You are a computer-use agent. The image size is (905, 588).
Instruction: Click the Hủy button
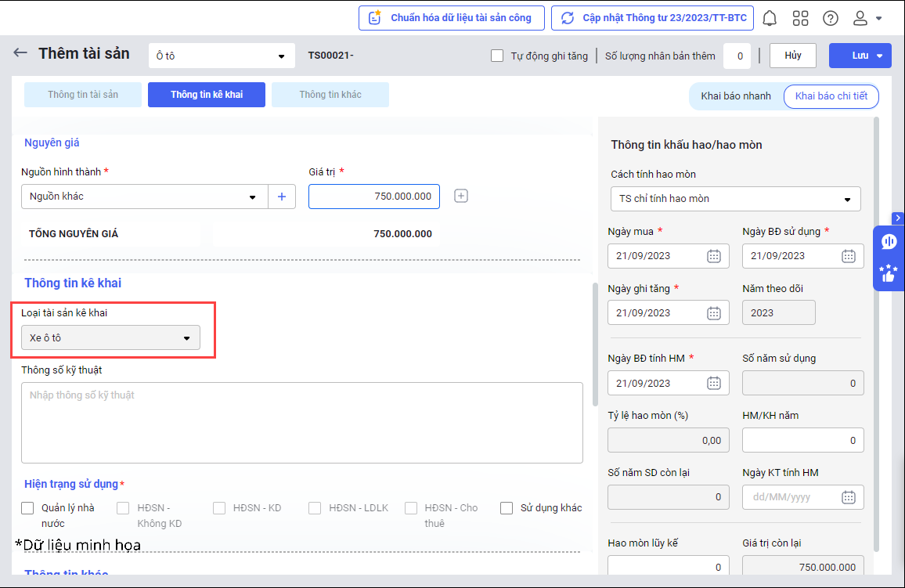tap(792, 56)
